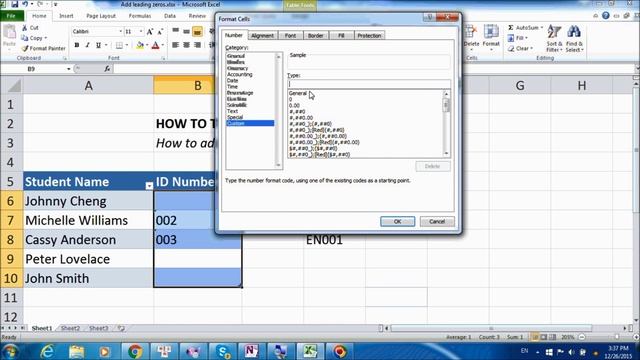Click the Undo arrow icon
The width and height of the screenshot is (640, 360).
point(25,4)
